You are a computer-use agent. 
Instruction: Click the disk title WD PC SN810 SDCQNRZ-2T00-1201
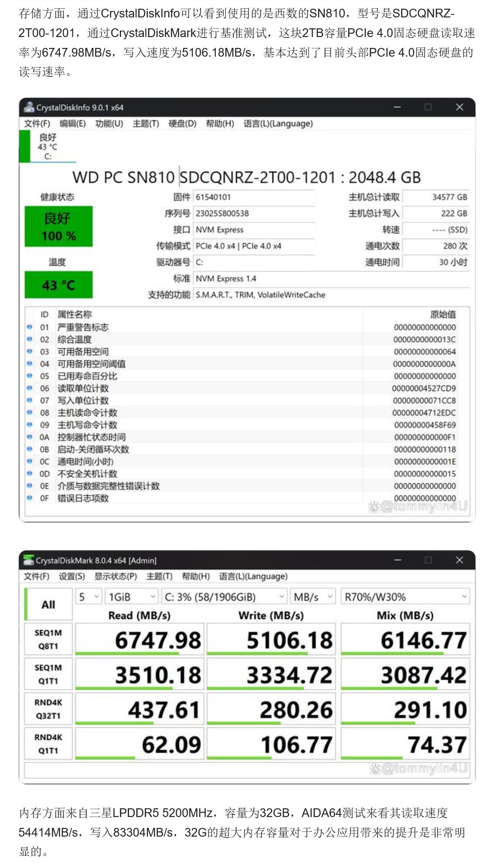tap(247, 177)
